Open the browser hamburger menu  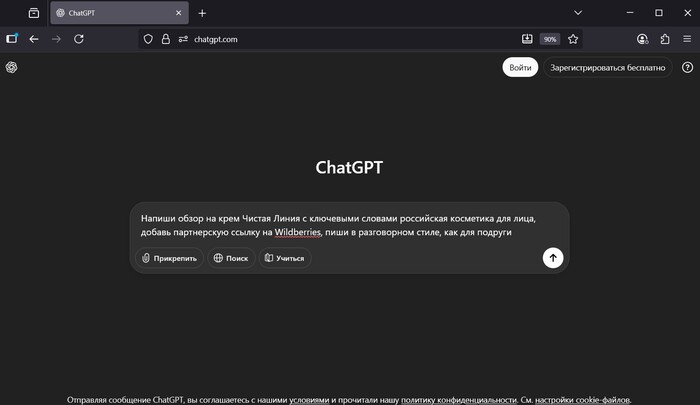tap(687, 39)
